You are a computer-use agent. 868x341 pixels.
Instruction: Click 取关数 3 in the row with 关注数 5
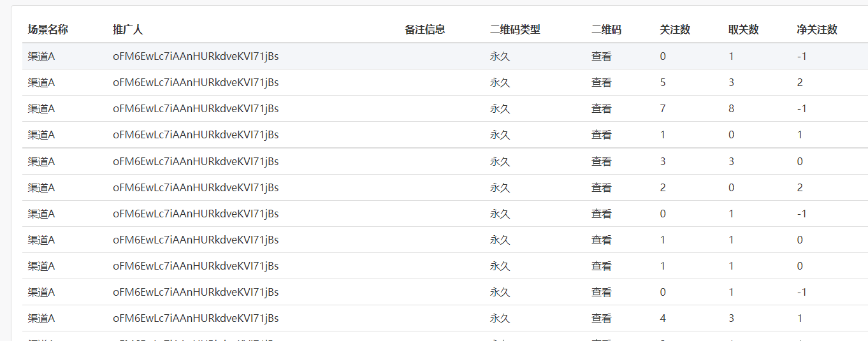(x=732, y=82)
